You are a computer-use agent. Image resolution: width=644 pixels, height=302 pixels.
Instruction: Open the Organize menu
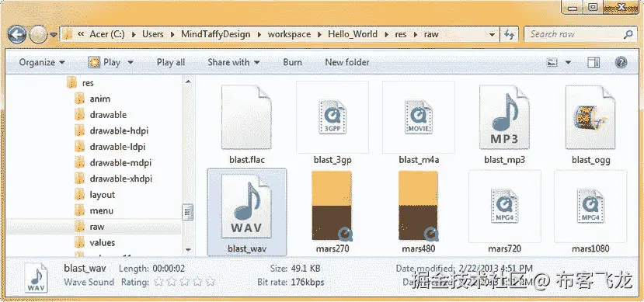click(42, 62)
